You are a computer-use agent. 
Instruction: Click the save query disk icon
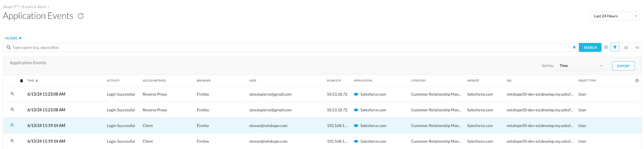[626, 47]
